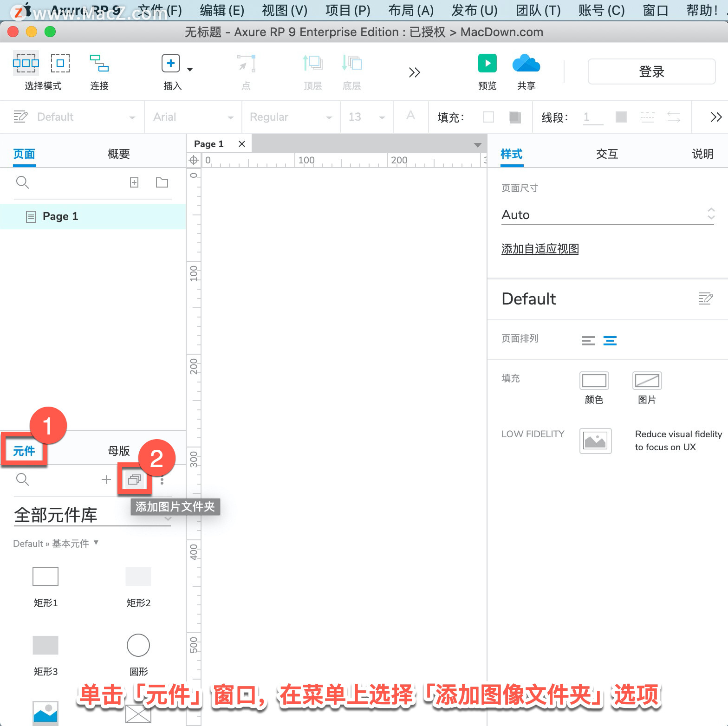Open the style manager edit icon in the format bar
The width and height of the screenshot is (728, 726).
click(20, 117)
